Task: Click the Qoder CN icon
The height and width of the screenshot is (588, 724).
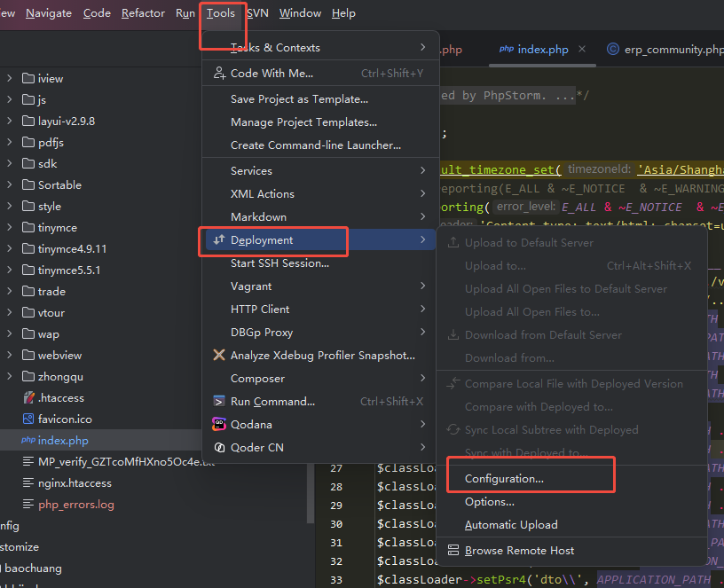Action: (219, 447)
